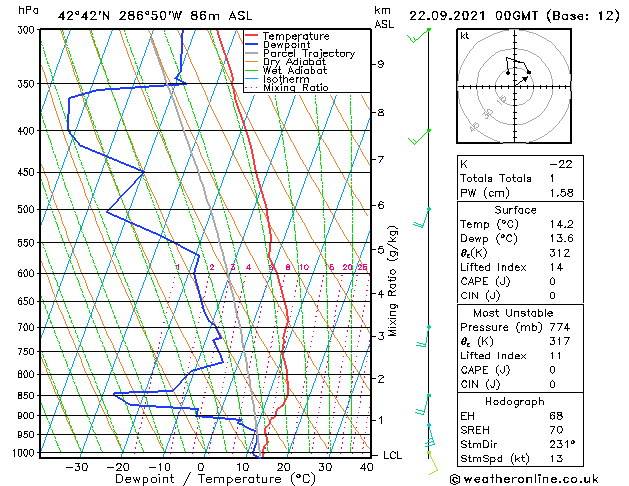Screen dimensions: 629x486
Task: Click the 3 km altitude label
Action: [380, 336]
